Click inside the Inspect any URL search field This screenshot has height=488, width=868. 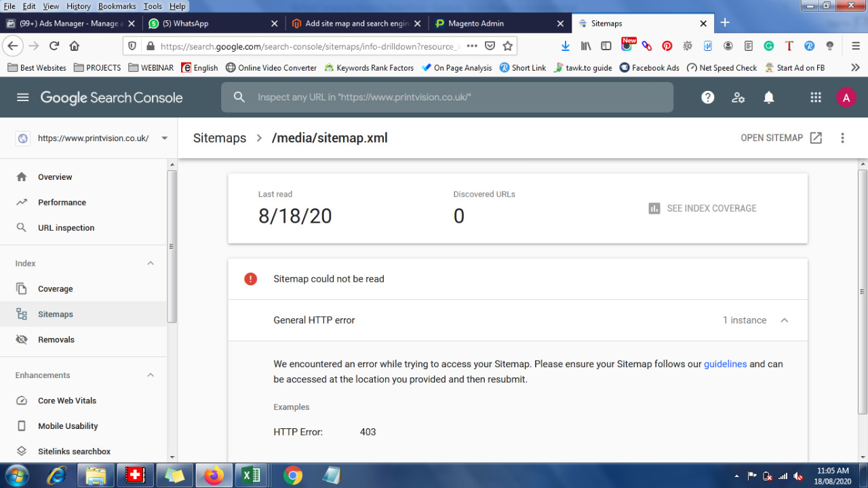[x=448, y=97]
